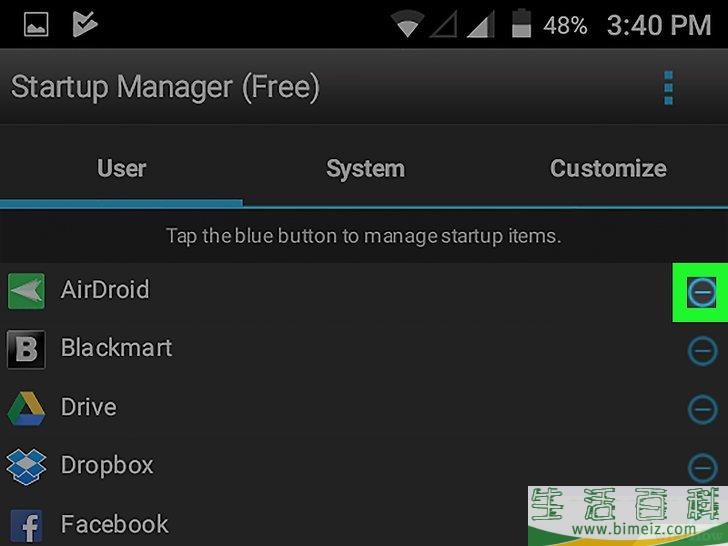The width and height of the screenshot is (728, 546).
Task: Select the User tab
Action: 122,169
